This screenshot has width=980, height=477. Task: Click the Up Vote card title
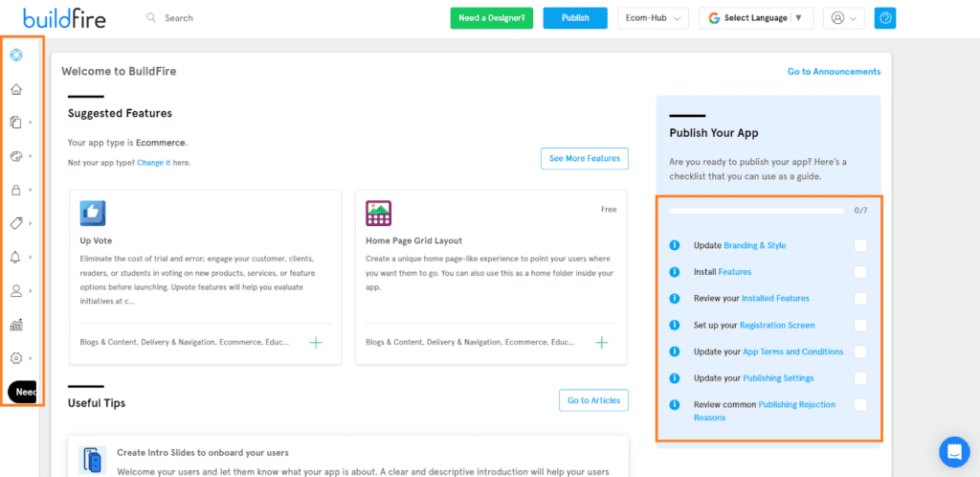click(96, 240)
